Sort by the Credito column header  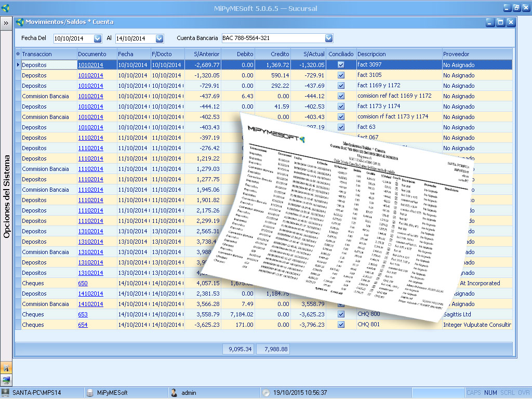tap(273, 54)
